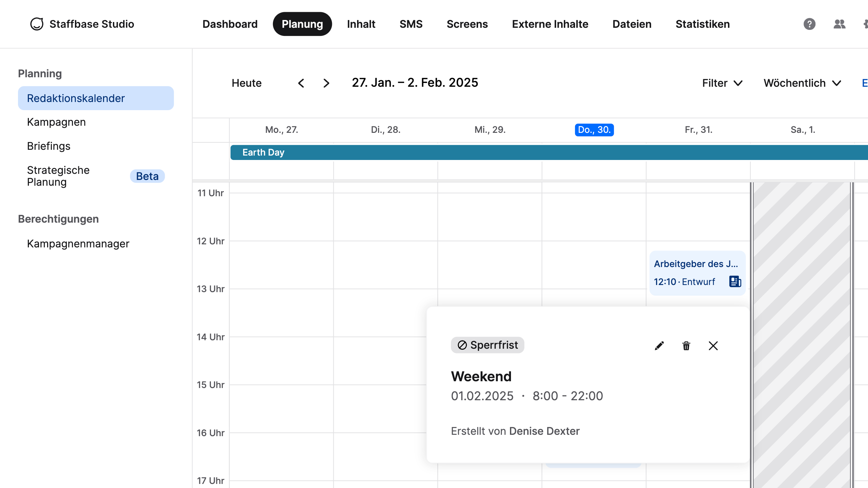Image resolution: width=868 pixels, height=488 pixels.
Task: Click the Sa., 1. day header
Action: coord(803,130)
